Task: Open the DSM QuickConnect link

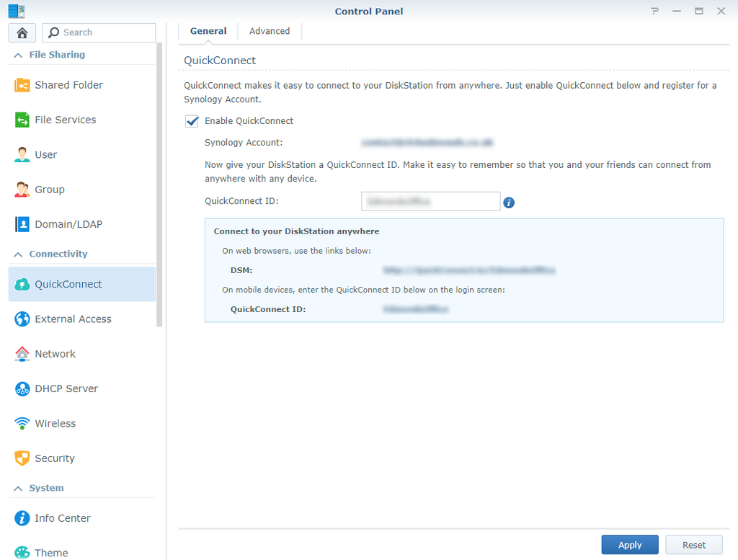Action: point(468,270)
